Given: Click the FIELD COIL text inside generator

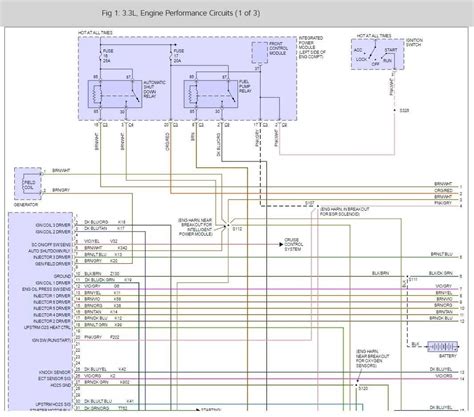Looking at the screenshot, I should click(29, 185).
